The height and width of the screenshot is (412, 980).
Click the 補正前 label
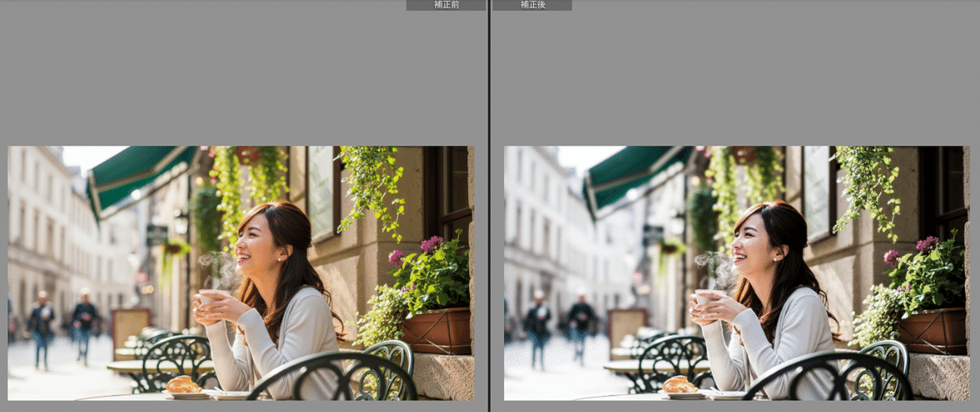point(446,5)
